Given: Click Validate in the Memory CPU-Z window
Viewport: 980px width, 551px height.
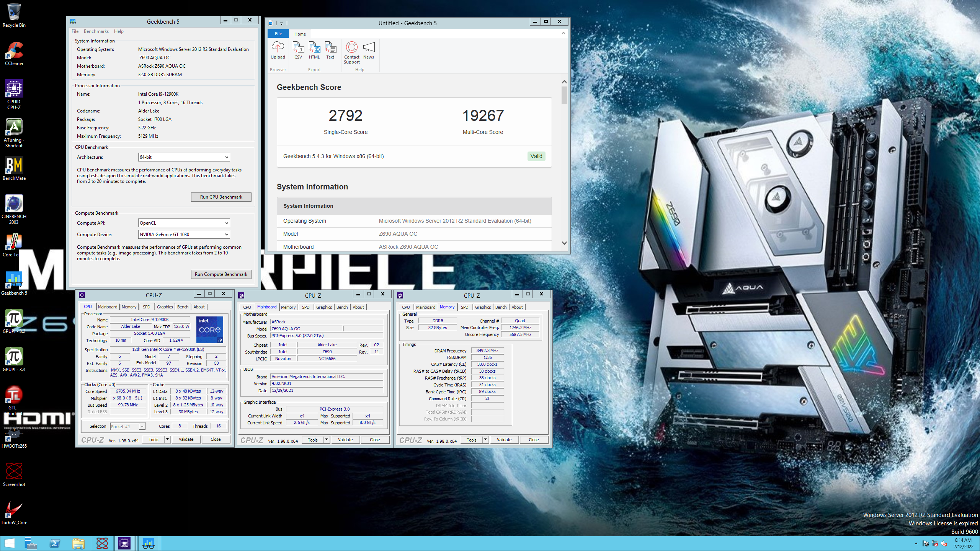Looking at the screenshot, I should 504,440.
